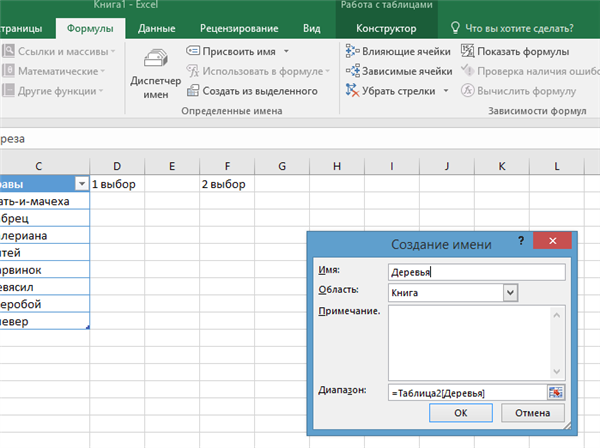Expand the Присвоить имя dropdown arrow
The width and height of the screenshot is (600, 448).
[286, 51]
